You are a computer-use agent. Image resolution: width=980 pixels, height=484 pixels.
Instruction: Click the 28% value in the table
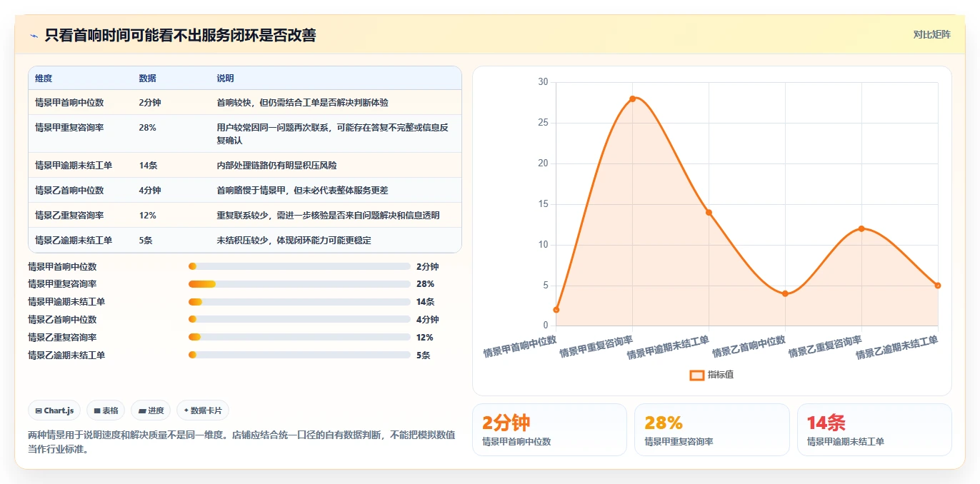tap(148, 128)
